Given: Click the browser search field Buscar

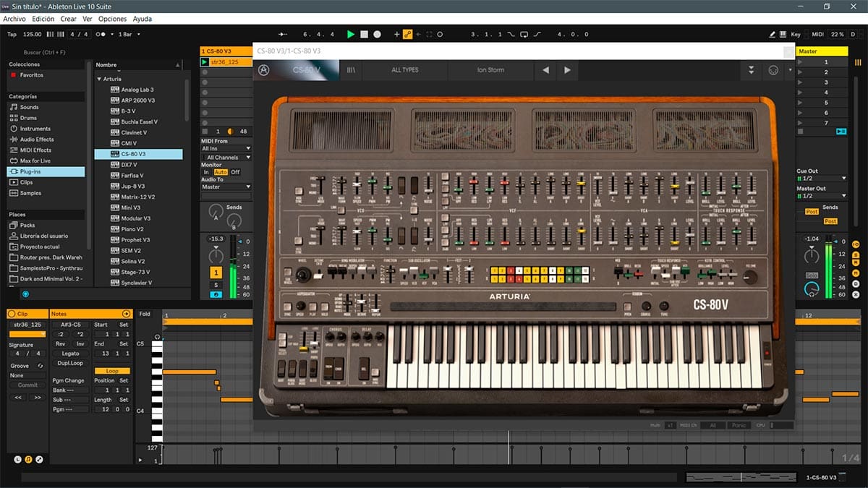Looking at the screenshot, I should (x=45, y=52).
